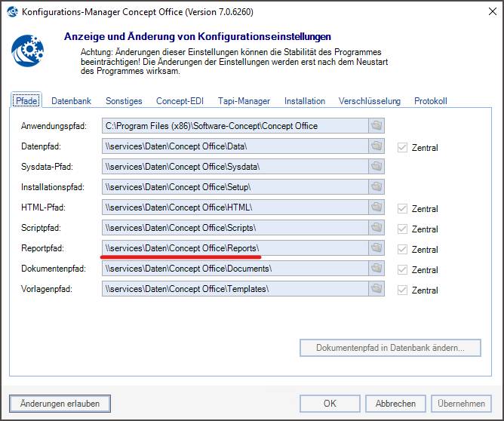Click the large gear logo in header

click(27, 51)
